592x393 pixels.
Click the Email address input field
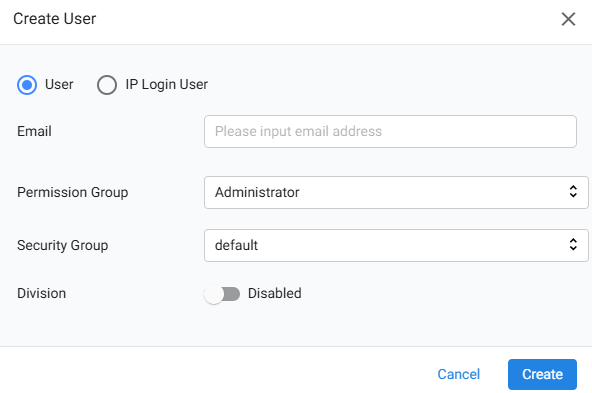tap(390, 131)
